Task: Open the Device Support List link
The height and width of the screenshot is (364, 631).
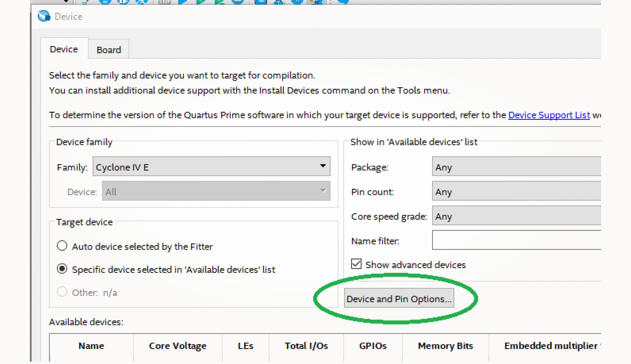Action: 549,115
